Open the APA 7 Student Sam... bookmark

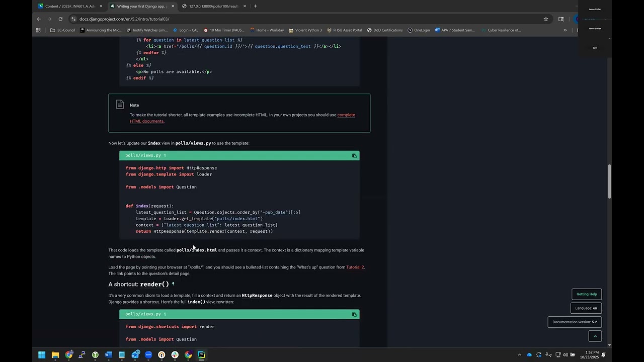pyautogui.click(x=455, y=30)
